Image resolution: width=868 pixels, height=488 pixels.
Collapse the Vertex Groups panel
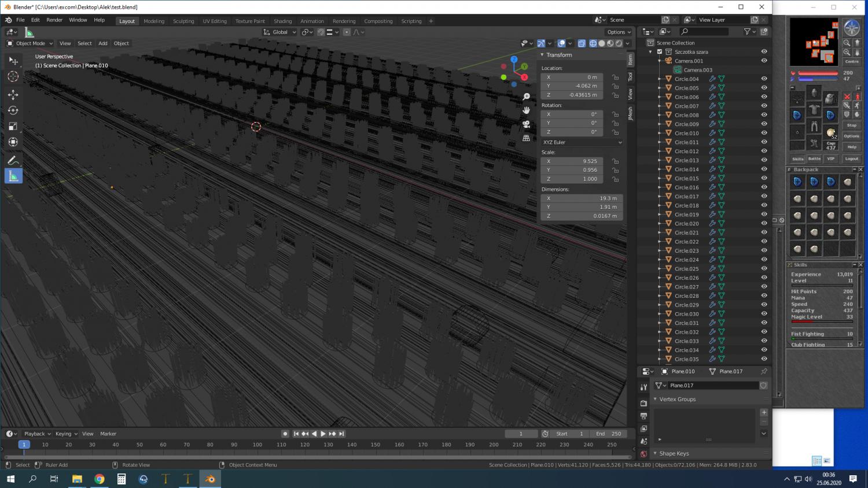point(655,399)
